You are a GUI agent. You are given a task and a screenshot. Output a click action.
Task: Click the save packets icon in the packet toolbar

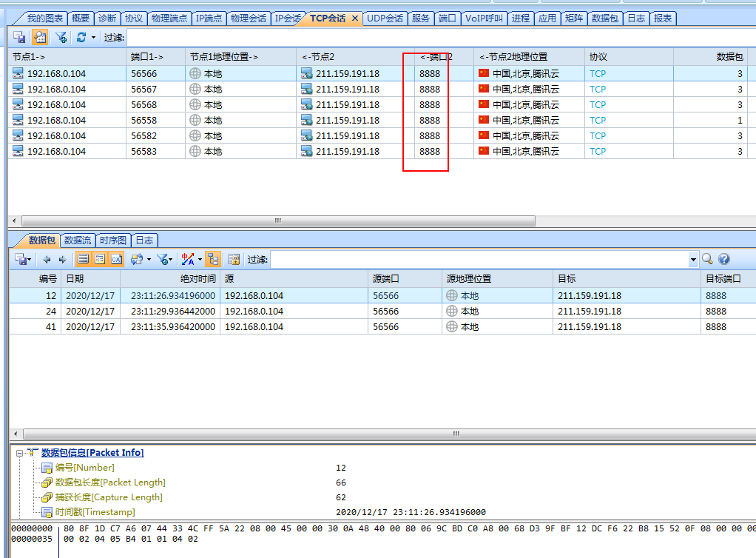(20, 260)
